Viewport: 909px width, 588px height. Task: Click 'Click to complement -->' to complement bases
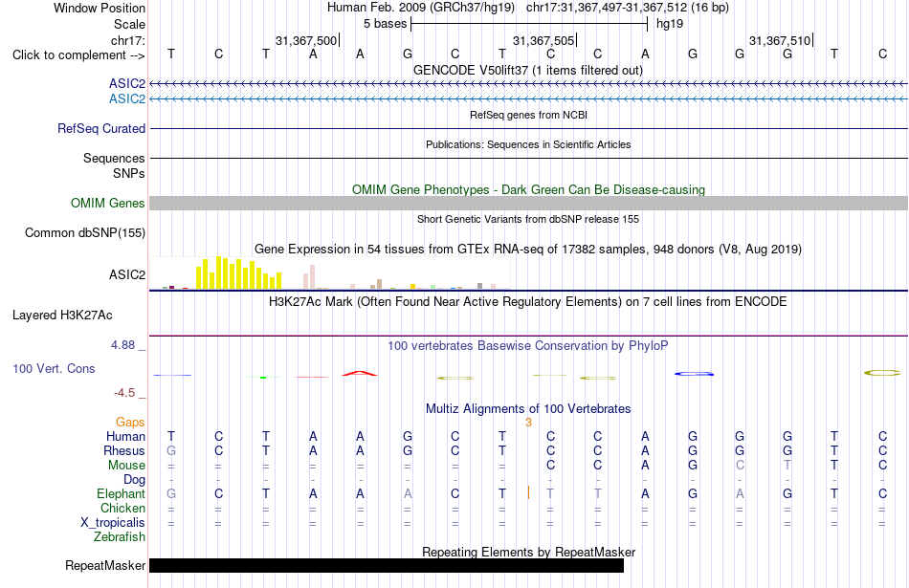[78, 55]
